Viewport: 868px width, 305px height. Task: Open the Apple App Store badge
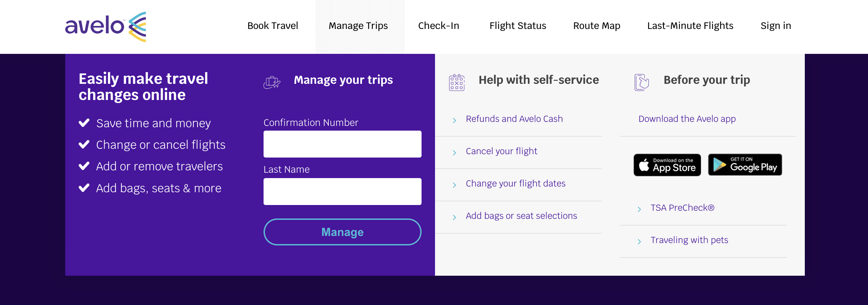[667, 165]
